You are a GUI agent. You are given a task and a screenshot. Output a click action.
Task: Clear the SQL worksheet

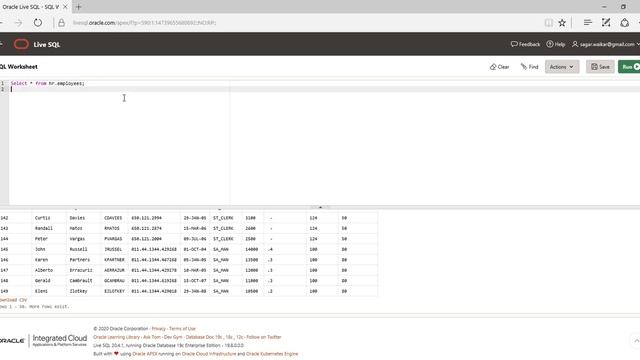(500, 67)
